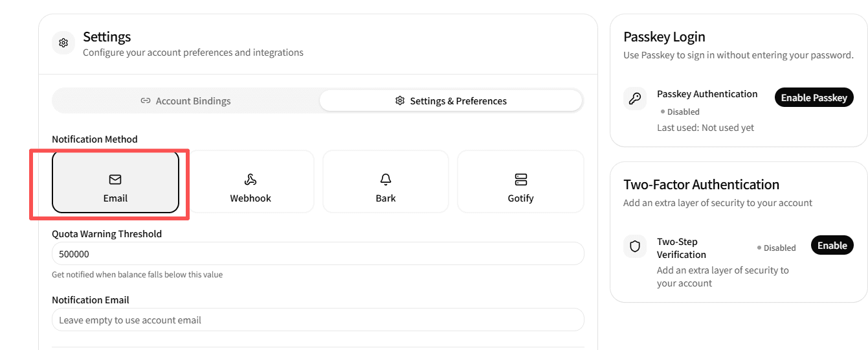Open Settings & Preferences tab

(451, 100)
